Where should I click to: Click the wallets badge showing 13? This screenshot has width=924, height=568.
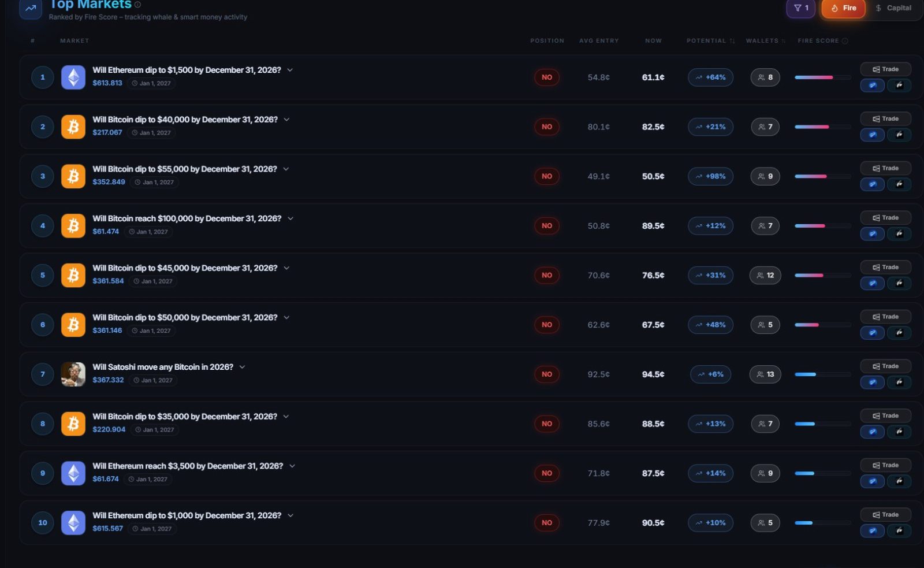coord(765,374)
